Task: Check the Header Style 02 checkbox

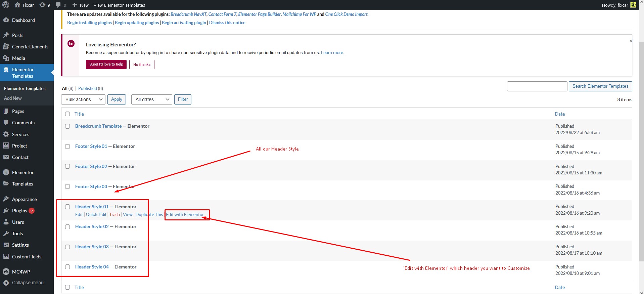Action: click(67, 227)
